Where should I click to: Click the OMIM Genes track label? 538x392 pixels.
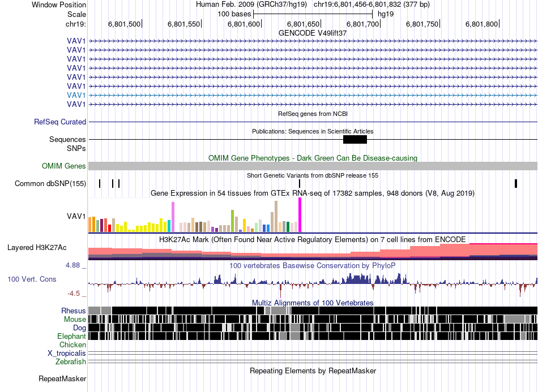[x=63, y=166]
